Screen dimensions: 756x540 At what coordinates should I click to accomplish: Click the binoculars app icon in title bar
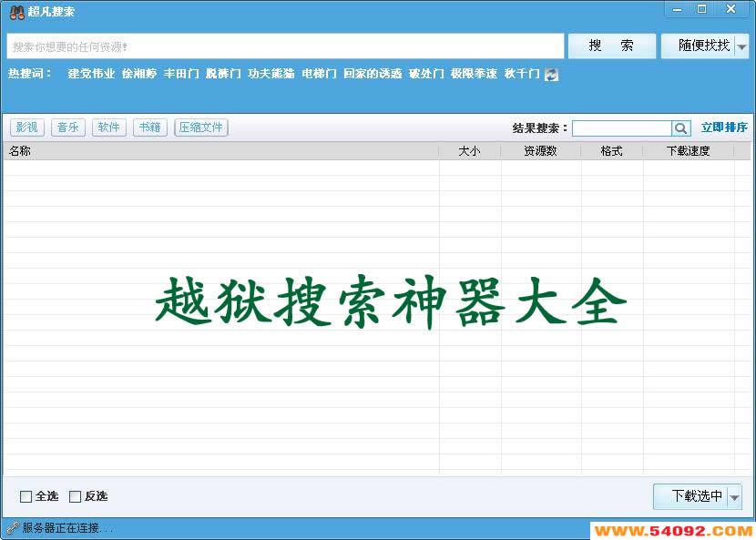[17, 12]
